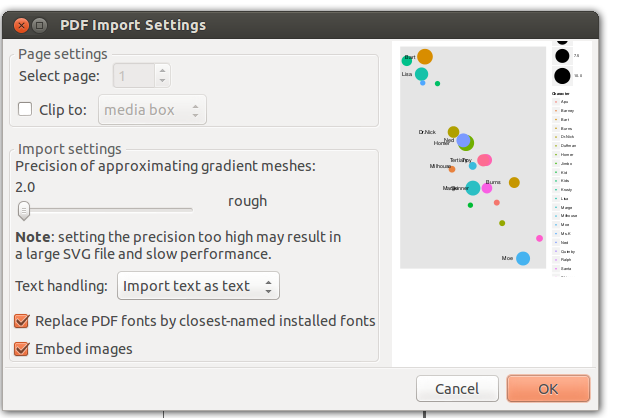Click the gradient mesh precision slider handle

click(x=24, y=210)
